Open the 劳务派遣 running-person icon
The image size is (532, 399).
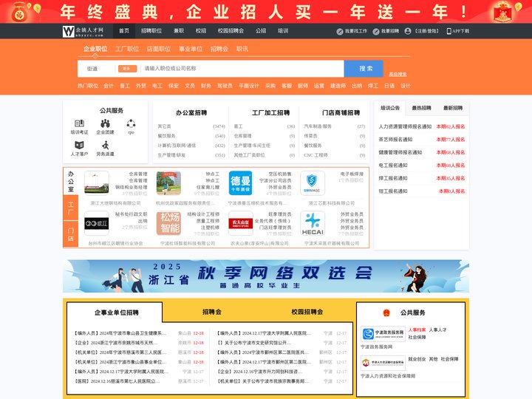[x=105, y=145]
